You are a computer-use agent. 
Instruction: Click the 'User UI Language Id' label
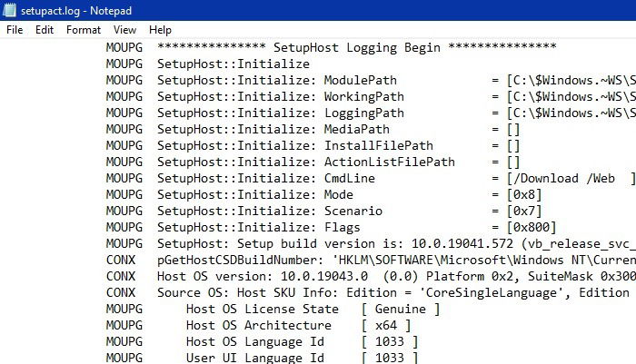(254, 358)
